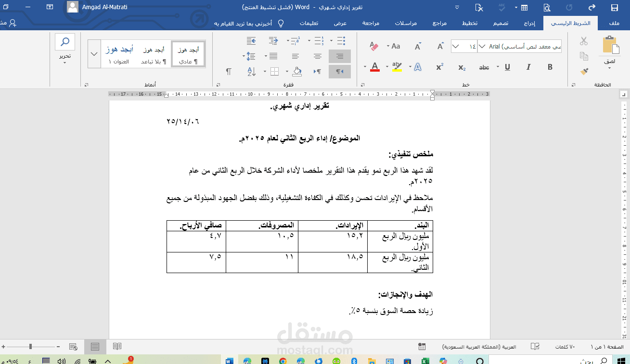Clear all formatting with the eraser icon
This screenshot has width=630, height=364.
[x=374, y=46]
